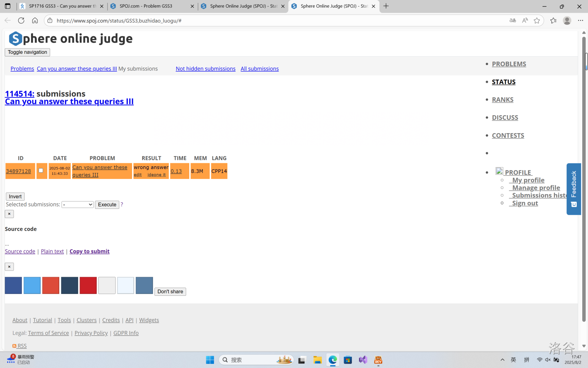
Task: Click the Invert button
Action: coord(15,197)
